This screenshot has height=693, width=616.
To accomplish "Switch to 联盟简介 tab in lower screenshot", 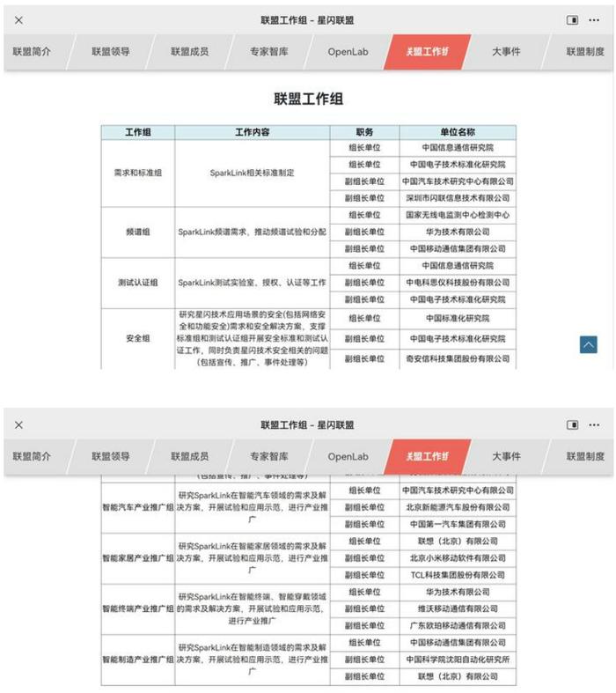I will point(32,456).
